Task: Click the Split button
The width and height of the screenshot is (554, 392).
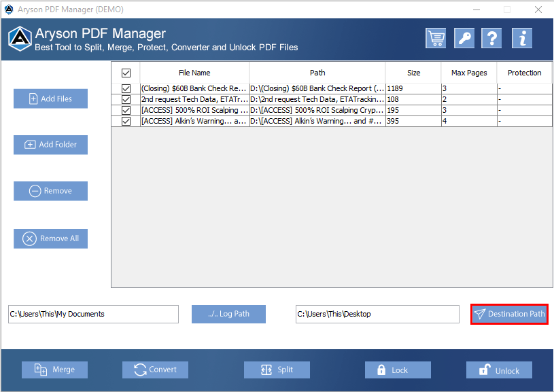Action: pyautogui.click(x=277, y=370)
